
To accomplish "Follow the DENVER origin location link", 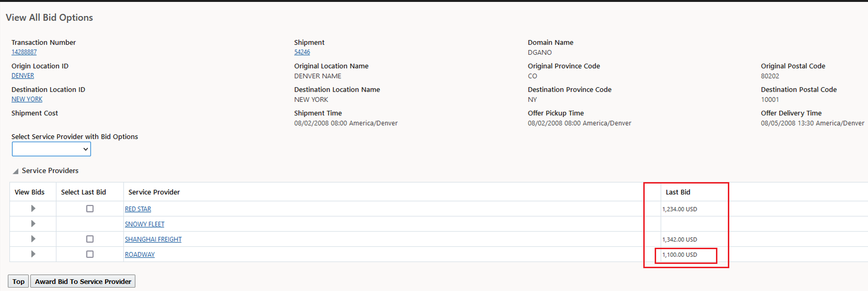I will point(23,76).
